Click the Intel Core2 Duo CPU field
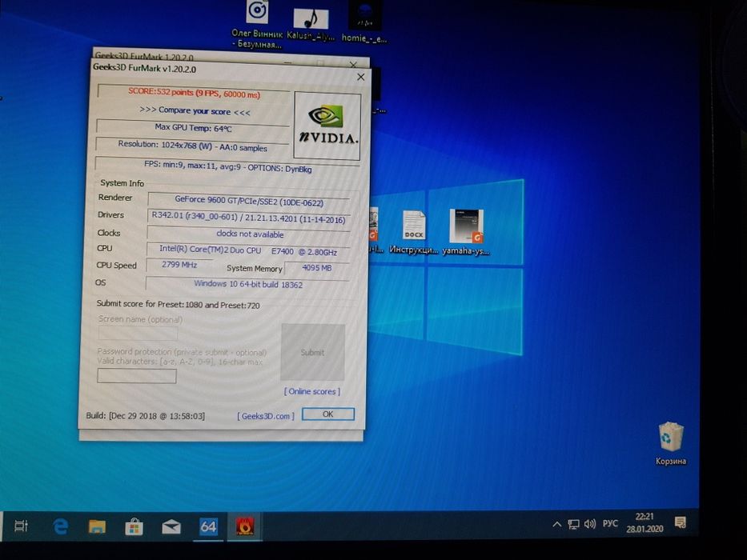The width and height of the screenshot is (747, 560). (247, 250)
